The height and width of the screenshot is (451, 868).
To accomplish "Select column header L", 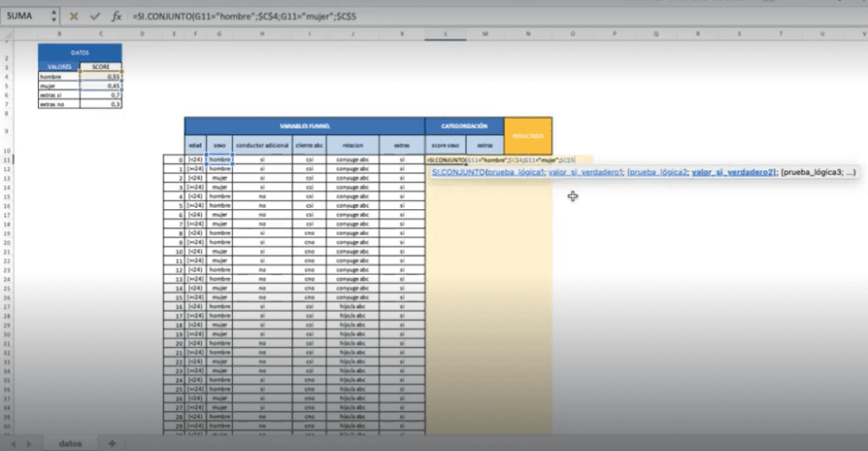I will click(445, 34).
